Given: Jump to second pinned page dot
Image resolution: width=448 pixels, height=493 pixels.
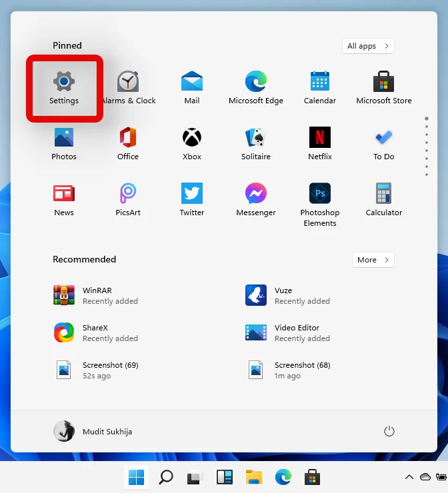Looking at the screenshot, I should point(427,127).
